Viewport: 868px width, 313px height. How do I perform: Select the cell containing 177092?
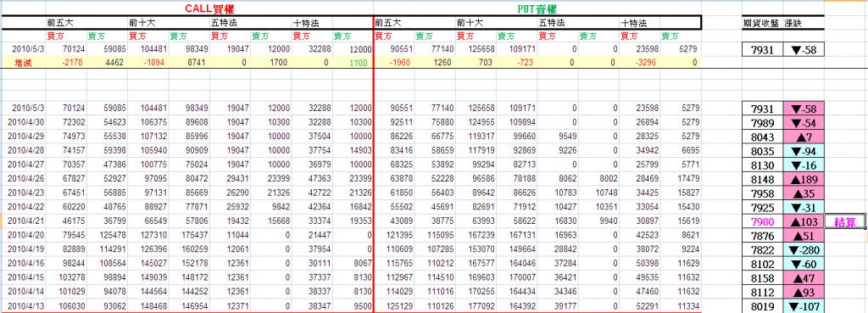coord(476,306)
